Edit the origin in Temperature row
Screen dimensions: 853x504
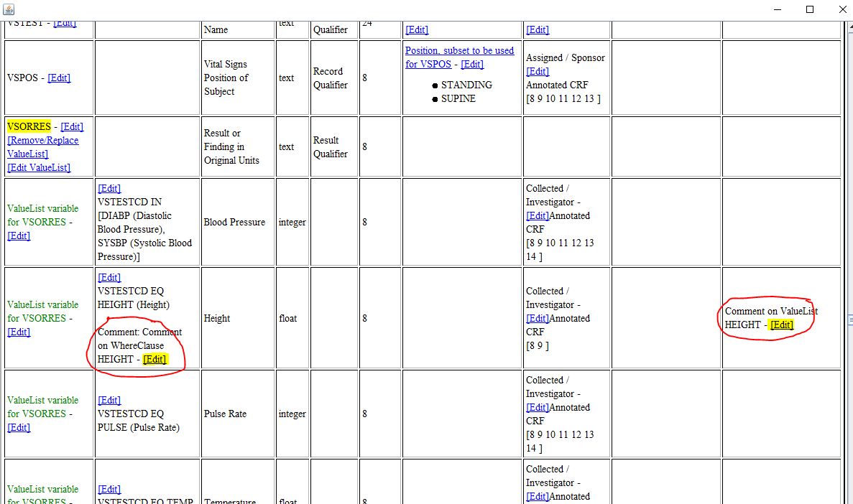coord(538,496)
